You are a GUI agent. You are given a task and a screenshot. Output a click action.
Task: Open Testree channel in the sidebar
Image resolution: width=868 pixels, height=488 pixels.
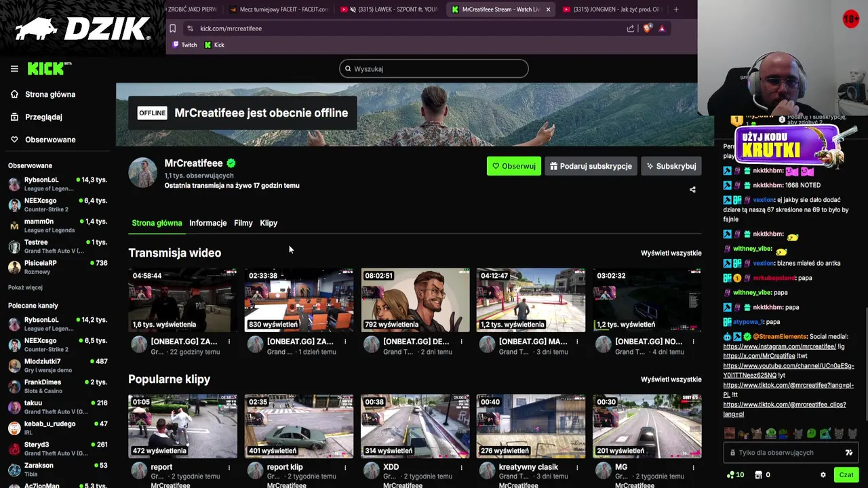(x=58, y=246)
